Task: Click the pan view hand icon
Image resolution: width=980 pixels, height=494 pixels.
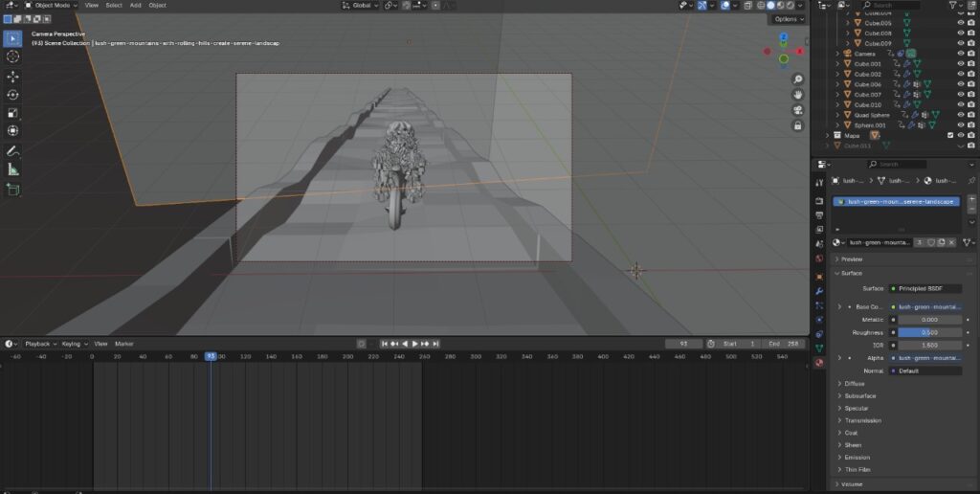Action: (x=797, y=95)
